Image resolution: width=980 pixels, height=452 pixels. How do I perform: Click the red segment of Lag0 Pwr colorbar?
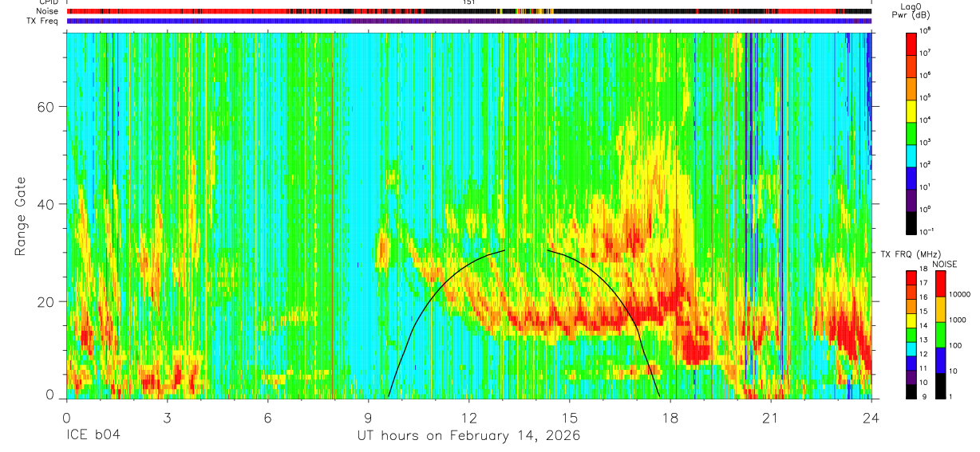(911, 44)
